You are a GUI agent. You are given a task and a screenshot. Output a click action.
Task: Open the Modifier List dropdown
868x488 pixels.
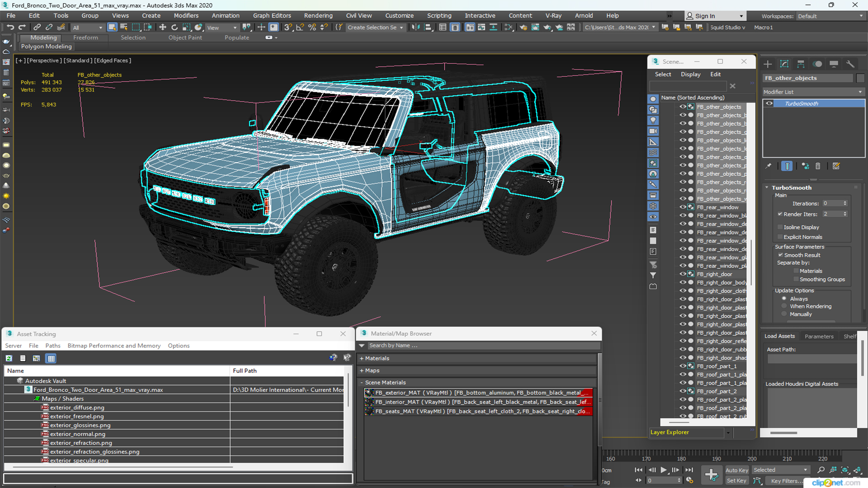coord(813,92)
